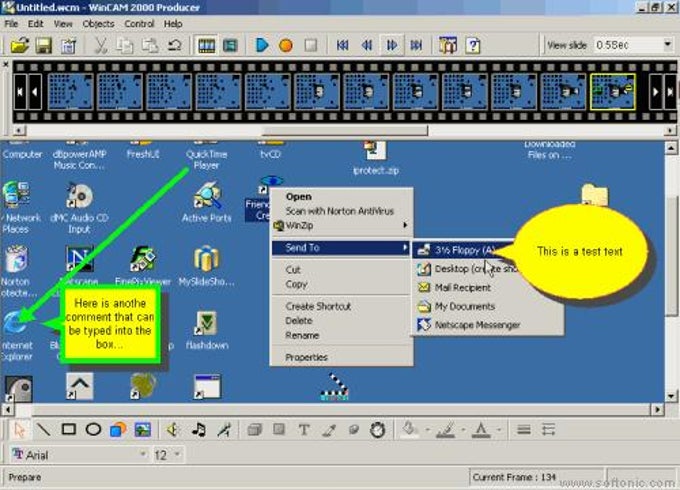
Task: Select the insert picture tool
Action: point(143,430)
